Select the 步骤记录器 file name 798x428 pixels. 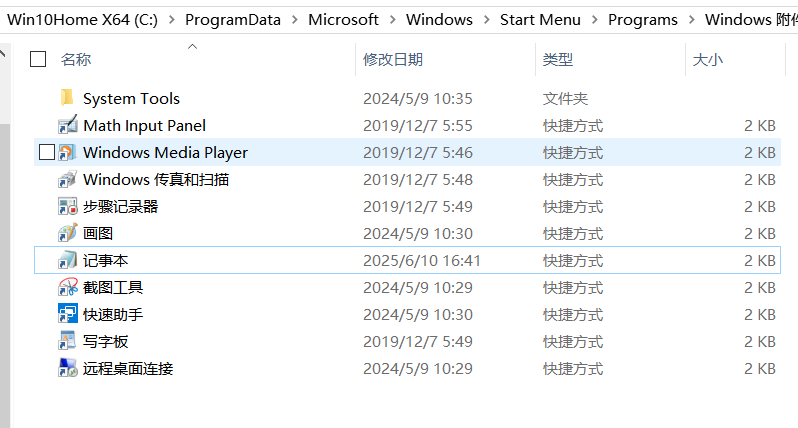121,206
